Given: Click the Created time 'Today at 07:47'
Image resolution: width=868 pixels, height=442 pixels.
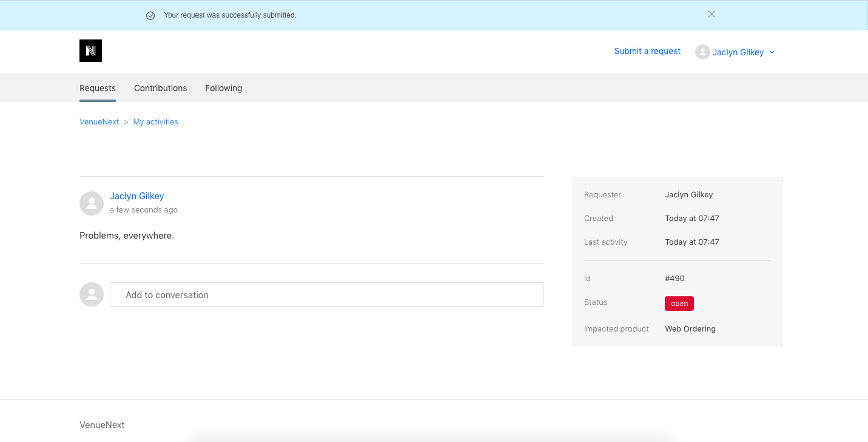Looking at the screenshot, I should tap(692, 219).
